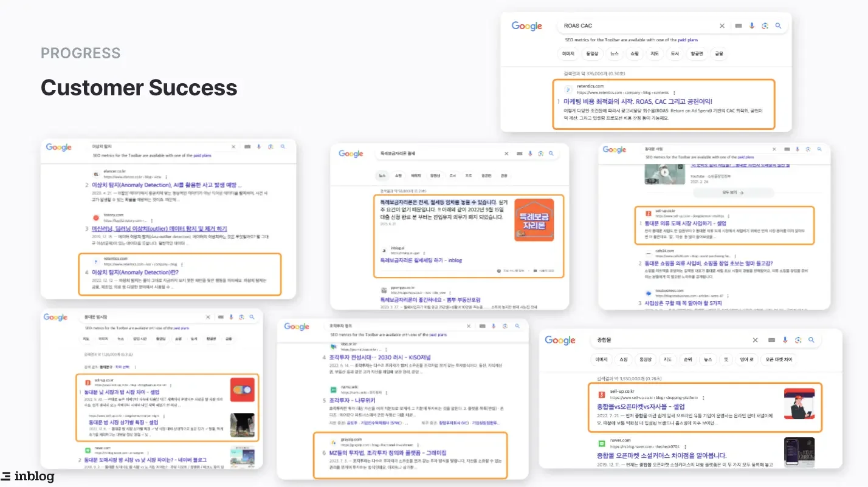Screen dimensions: 868x487
Task: Select 영어 로 filter in 종합몰 window
Action: pos(745,359)
